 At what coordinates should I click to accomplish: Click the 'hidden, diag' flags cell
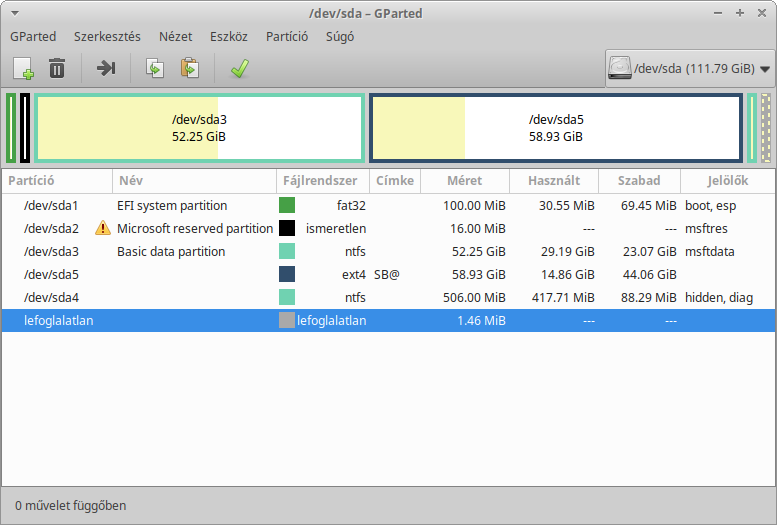tap(719, 297)
